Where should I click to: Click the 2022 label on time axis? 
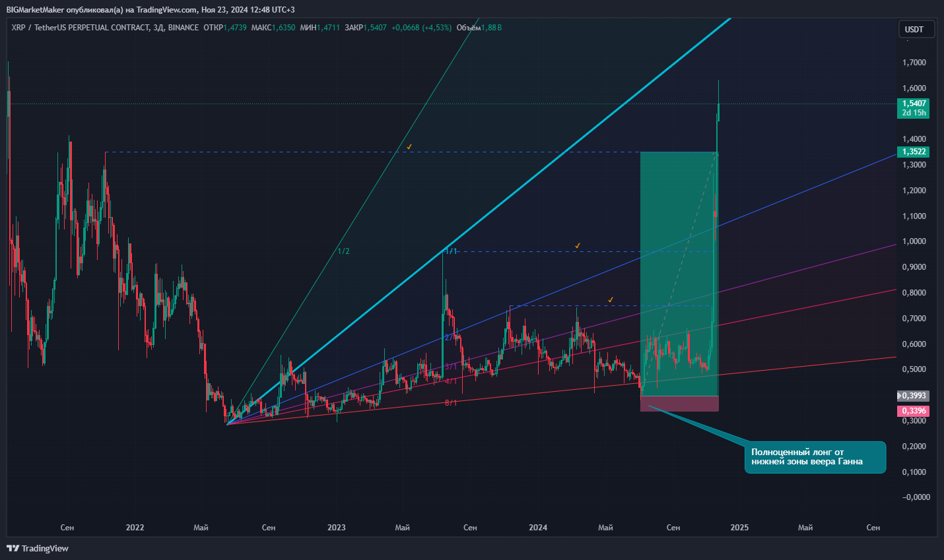pyautogui.click(x=135, y=528)
